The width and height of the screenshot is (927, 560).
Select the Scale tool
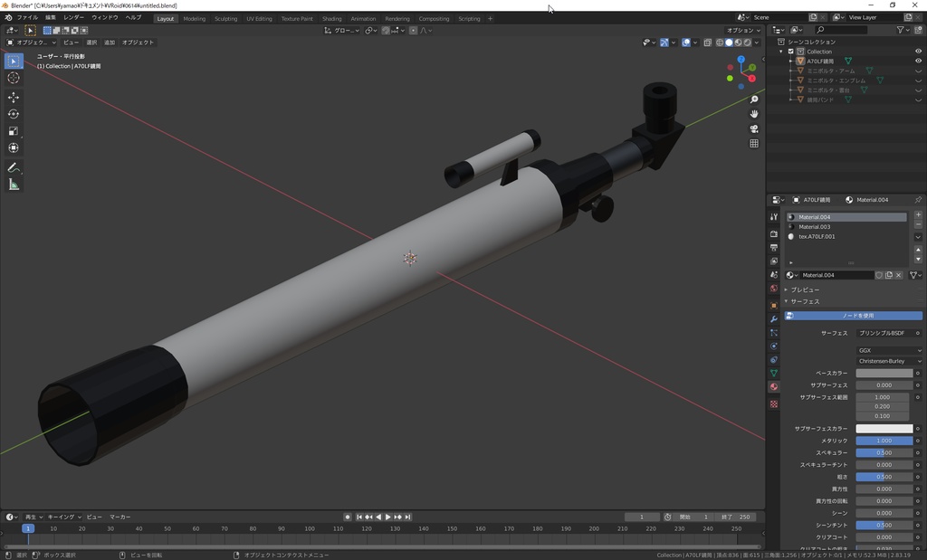14,131
